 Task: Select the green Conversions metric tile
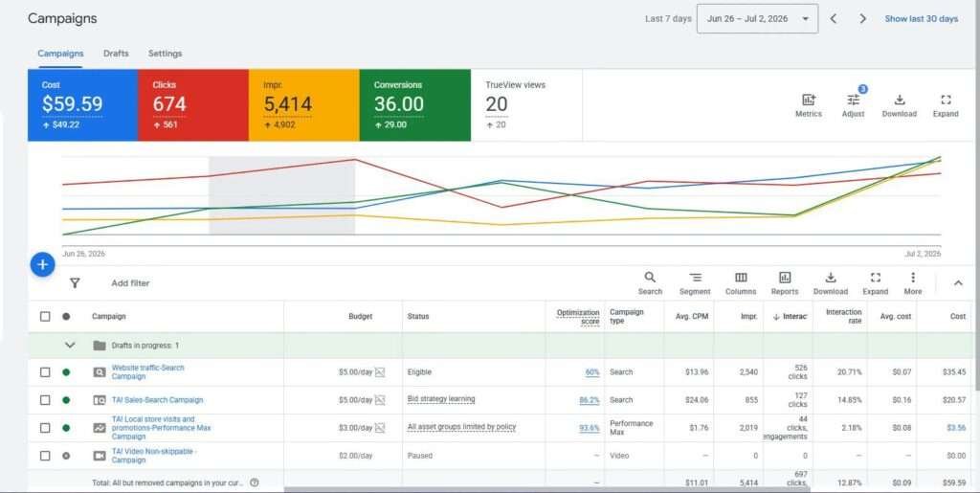click(415, 105)
